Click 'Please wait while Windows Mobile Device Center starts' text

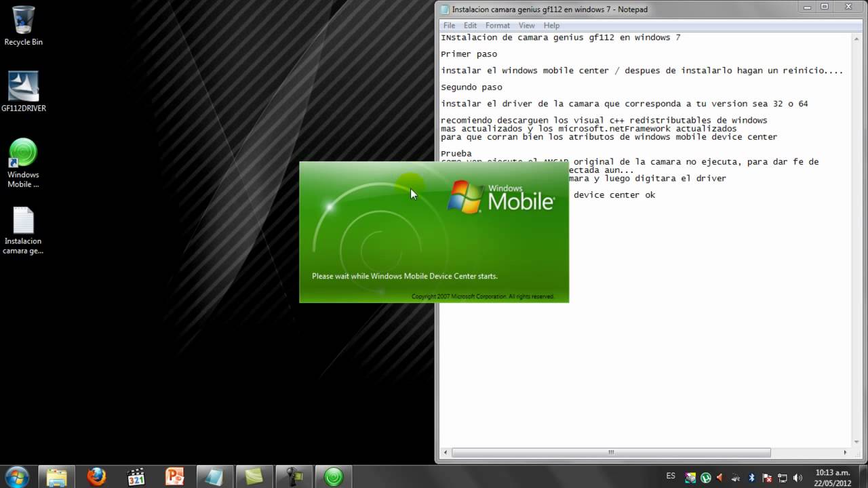pyautogui.click(x=405, y=277)
